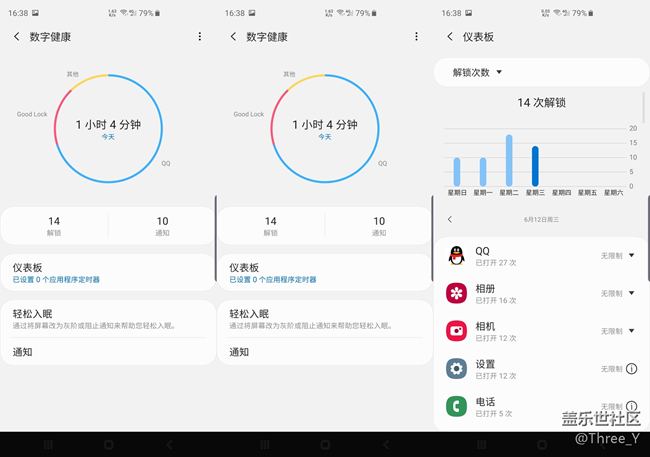
Task: Open 轻松入眠 setting on first screen
Action: [109, 319]
